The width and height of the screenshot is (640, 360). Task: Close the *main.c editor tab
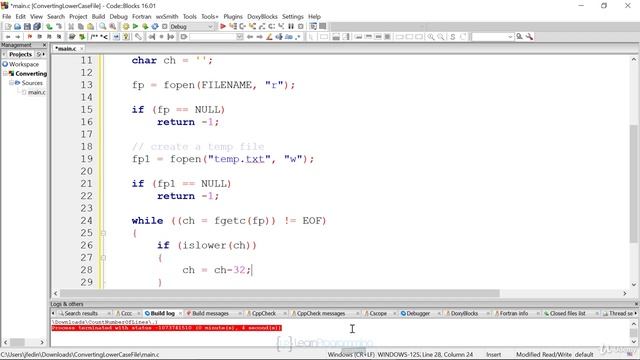[x=82, y=49]
